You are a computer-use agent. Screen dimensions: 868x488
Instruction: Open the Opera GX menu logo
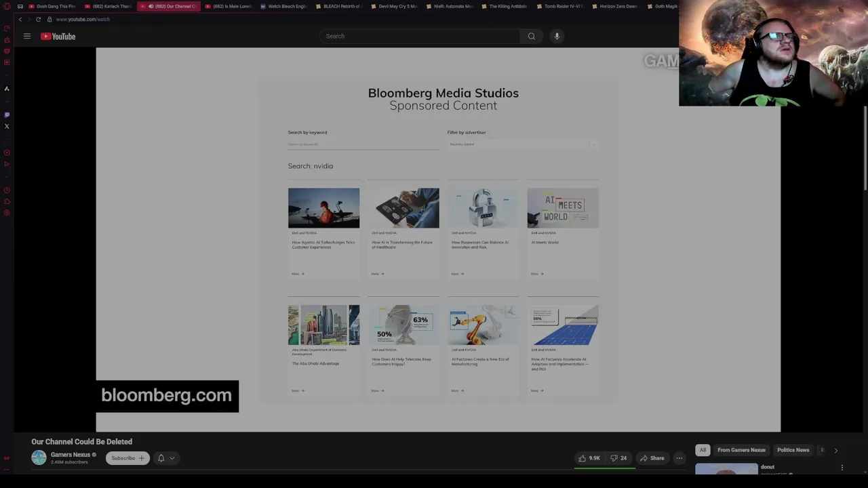click(7, 6)
